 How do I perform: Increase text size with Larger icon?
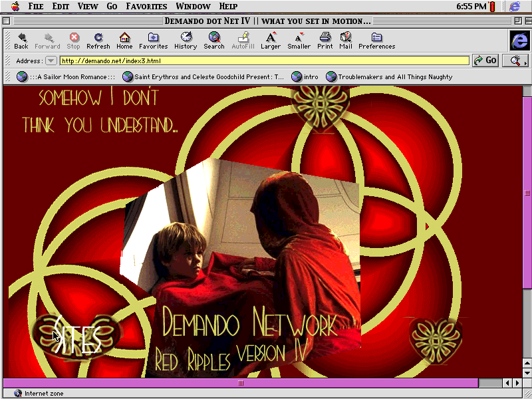point(271,38)
